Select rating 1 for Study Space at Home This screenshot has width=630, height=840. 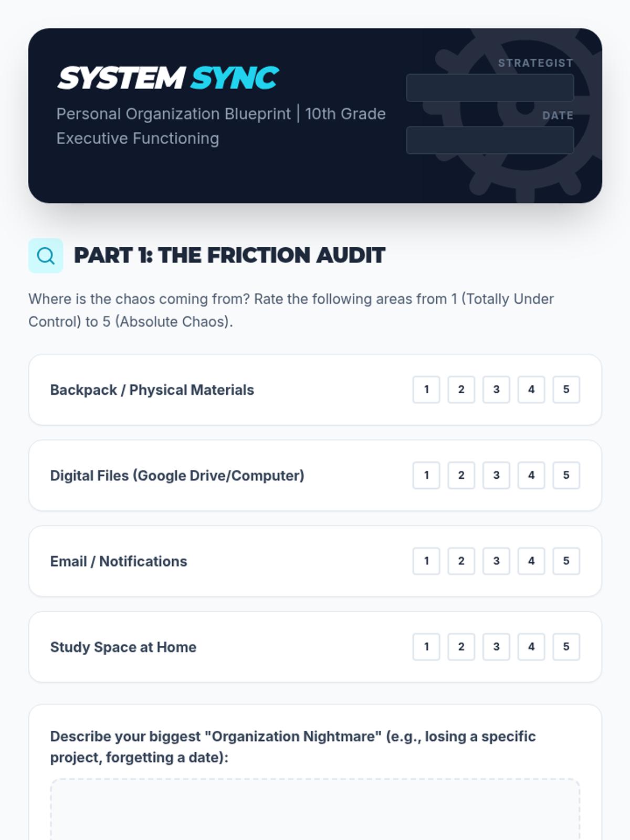click(x=426, y=646)
